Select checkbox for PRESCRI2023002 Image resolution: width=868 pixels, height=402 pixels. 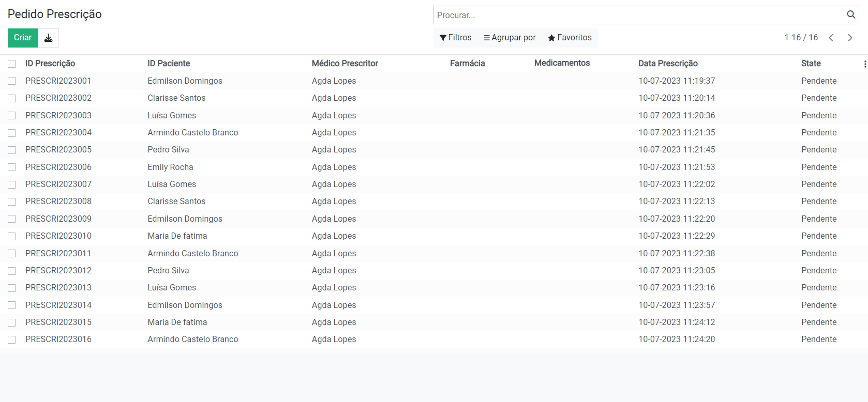coord(12,98)
